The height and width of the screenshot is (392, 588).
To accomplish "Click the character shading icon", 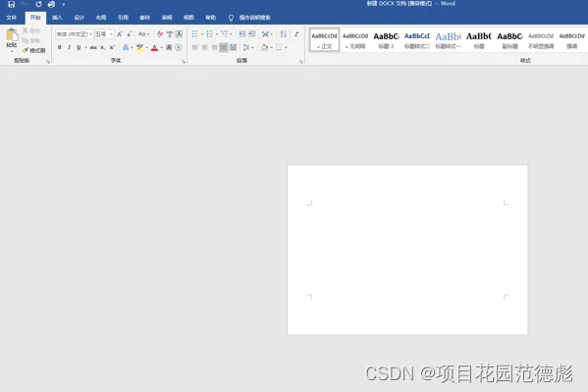I will (x=169, y=47).
